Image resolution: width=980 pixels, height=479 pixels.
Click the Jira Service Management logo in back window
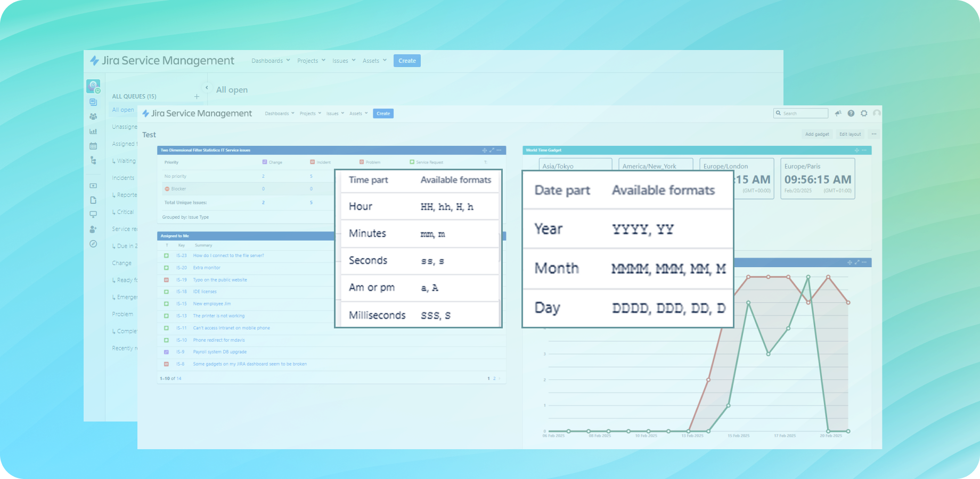[x=162, y=61]
